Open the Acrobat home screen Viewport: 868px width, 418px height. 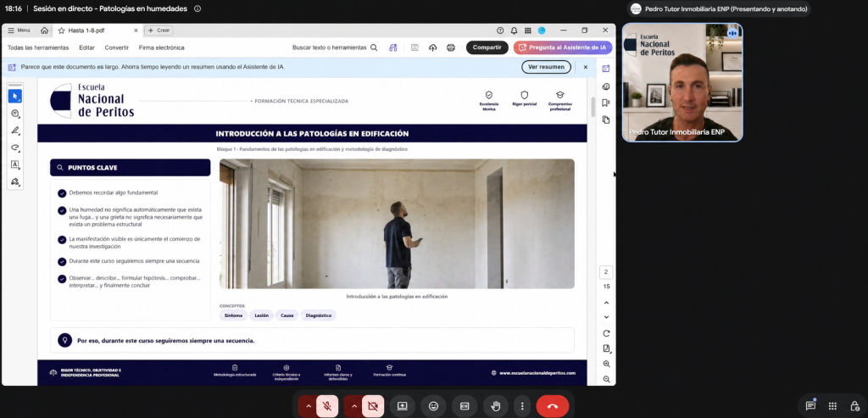coord(44,31)
